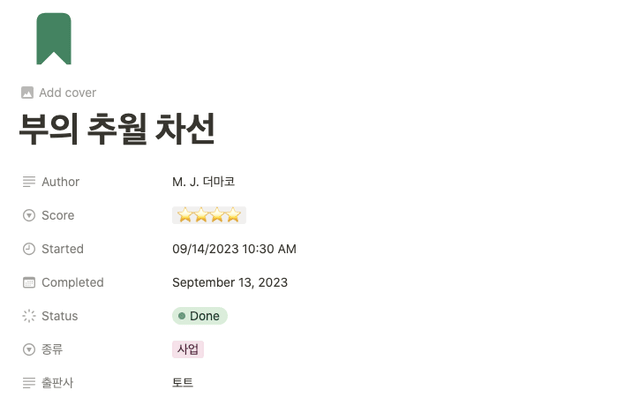Edit the page title 부의 추월 차선
640x404 pixels.
(x=117, y=129)
